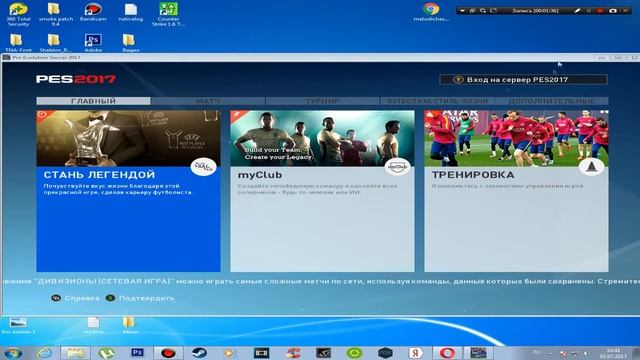The image size is (640, 360).
Task: Click the Bandicam magnifier search icon
Action: (x=483, y=11)
